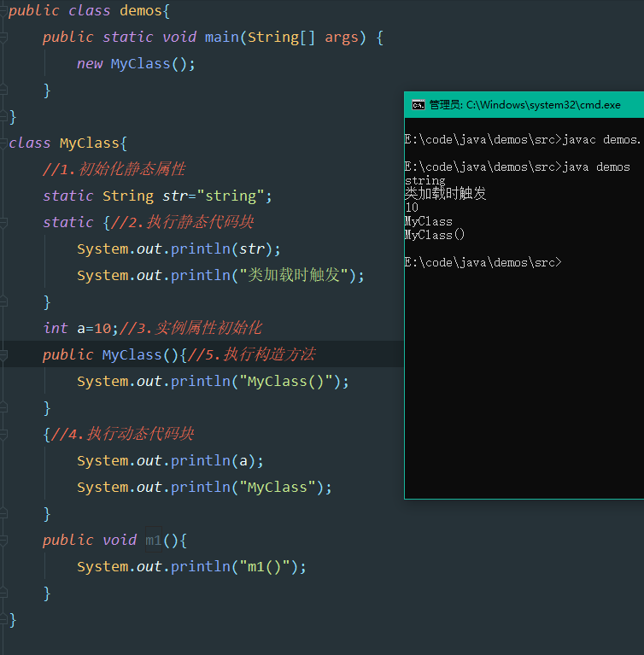Click the end-fold marker at the final closing brace

3,620
